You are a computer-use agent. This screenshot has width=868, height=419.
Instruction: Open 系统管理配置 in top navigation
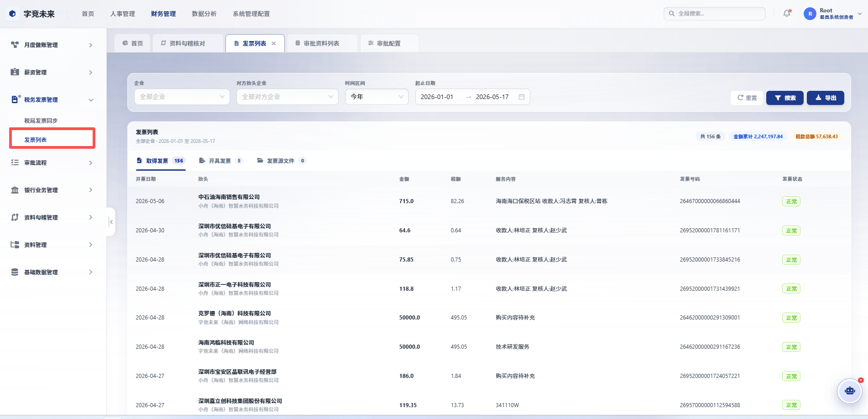(x=251, y=14)
